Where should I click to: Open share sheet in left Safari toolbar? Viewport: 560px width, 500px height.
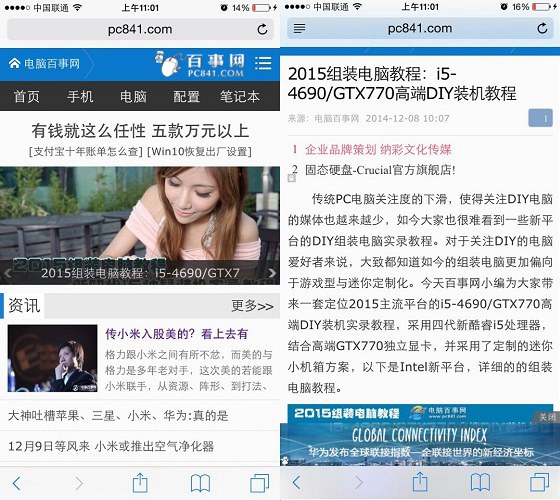pos(140,483)
